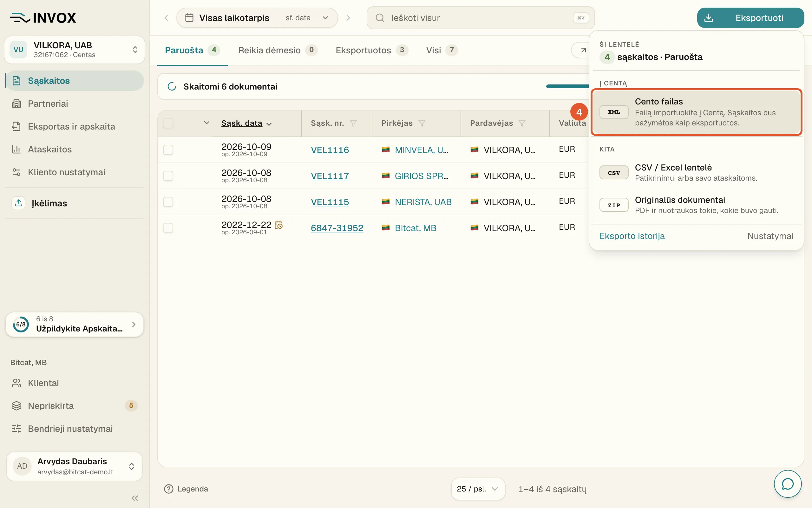Choose Originalūs dokumentai ZIP export

pos(696,205)
